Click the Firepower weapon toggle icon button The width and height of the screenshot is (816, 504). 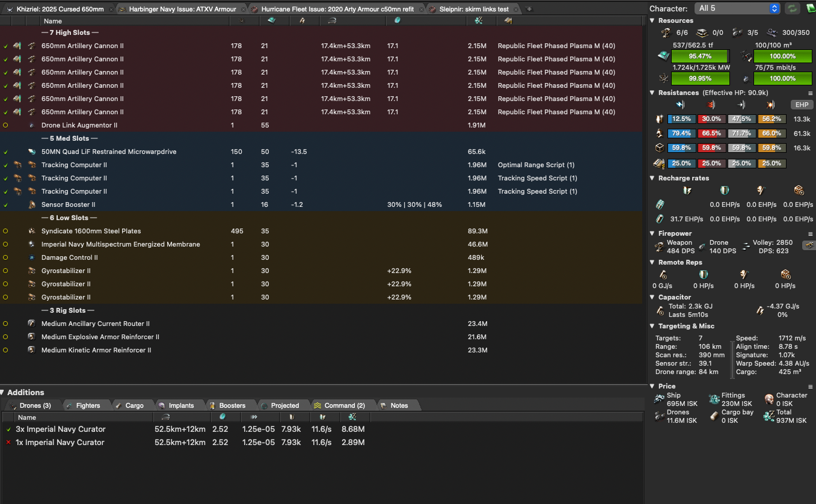coord(809,245)
